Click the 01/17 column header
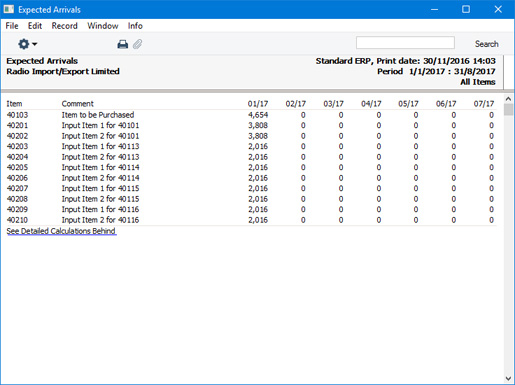The height and width of the screenshot is (385, 515). [258, 104]
